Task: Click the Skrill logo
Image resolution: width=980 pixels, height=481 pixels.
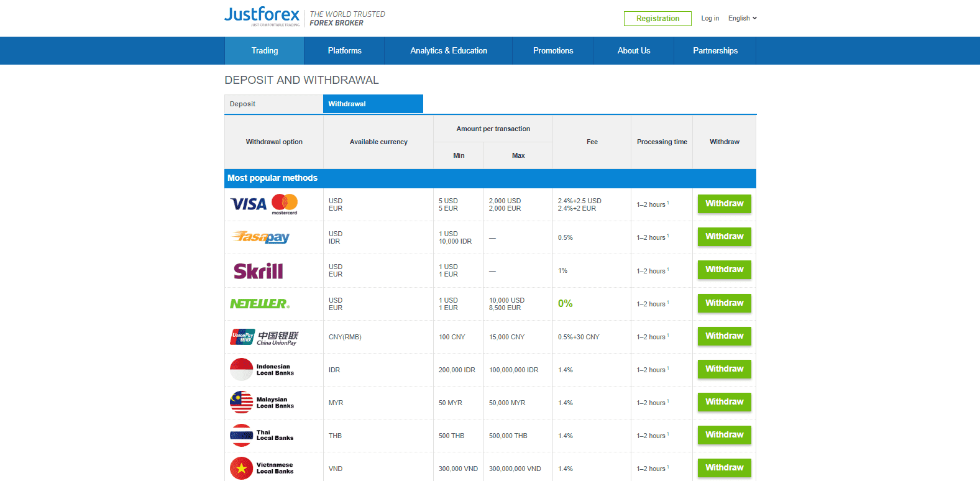Action: tap(259, 271)
